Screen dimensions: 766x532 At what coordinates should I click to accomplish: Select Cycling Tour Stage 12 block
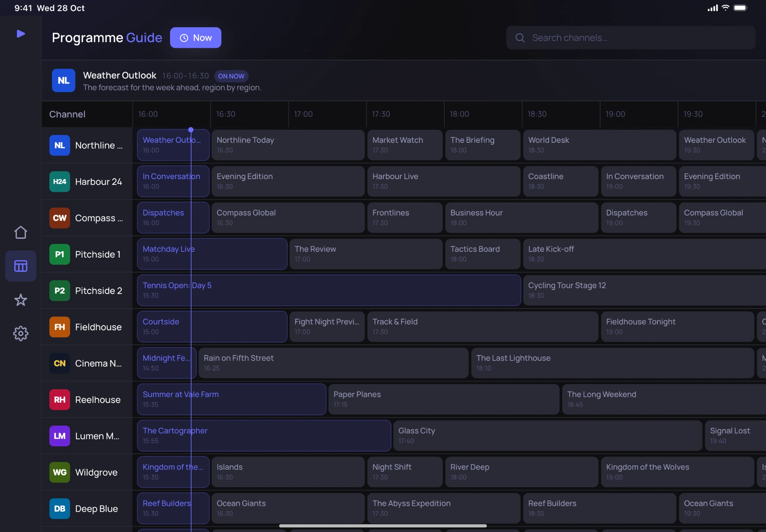coord(645,290)
